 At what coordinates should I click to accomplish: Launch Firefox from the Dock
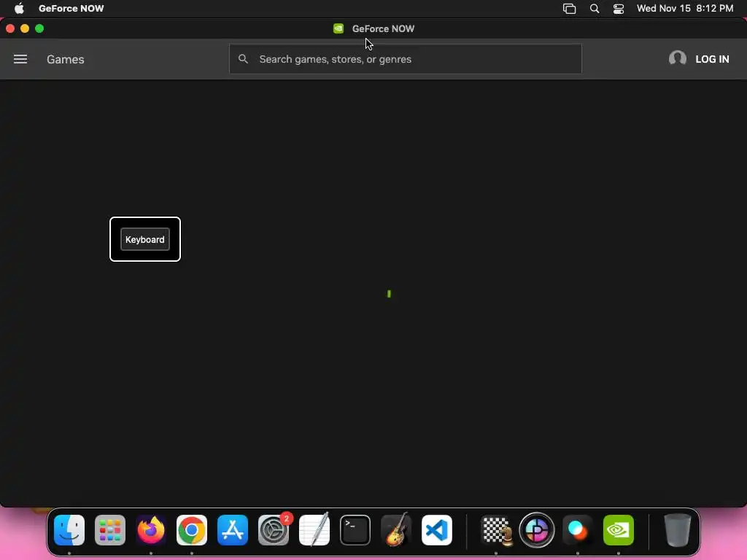(151, 530)
